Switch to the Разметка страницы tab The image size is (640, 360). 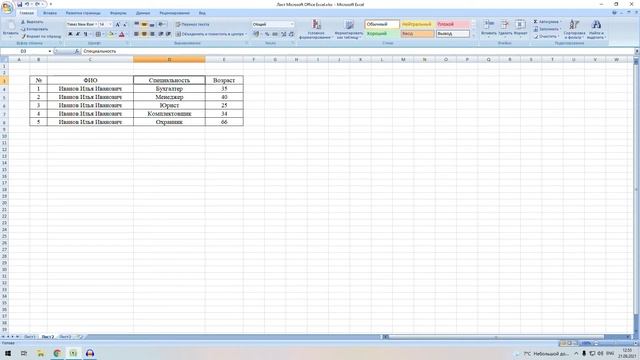pos(83,13)
